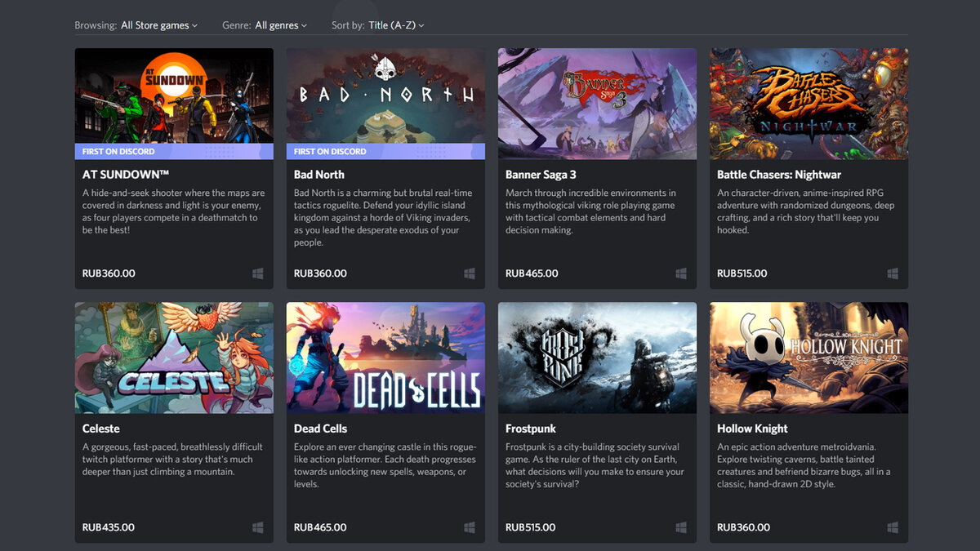Click the 'real-time tactics roguelite' description

[383, 218]
